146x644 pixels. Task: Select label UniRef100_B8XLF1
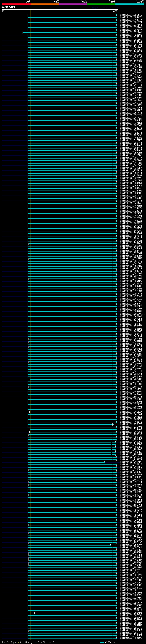pos(131,120)
